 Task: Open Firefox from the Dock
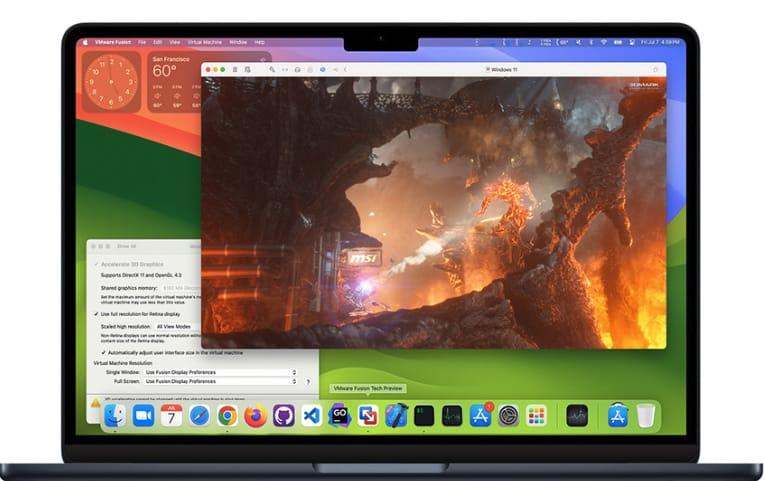[x=256, y=416]
